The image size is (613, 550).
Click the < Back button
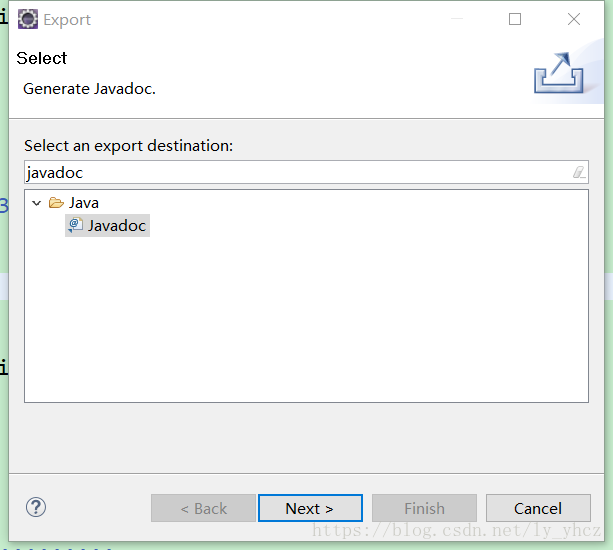(x=203, y=508)
